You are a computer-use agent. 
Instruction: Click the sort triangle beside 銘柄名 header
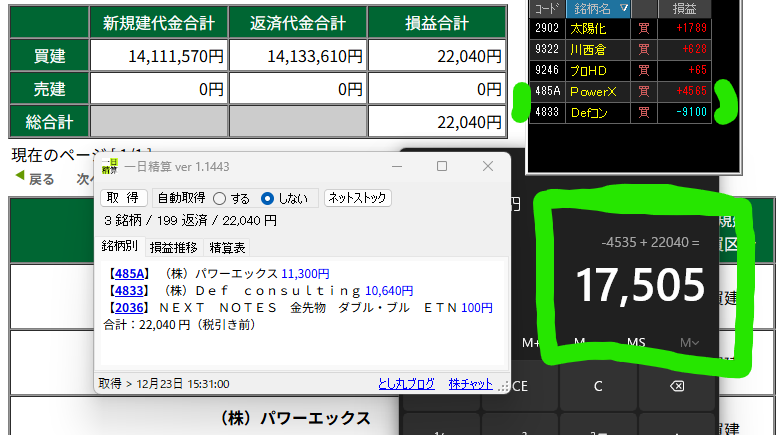624,9
